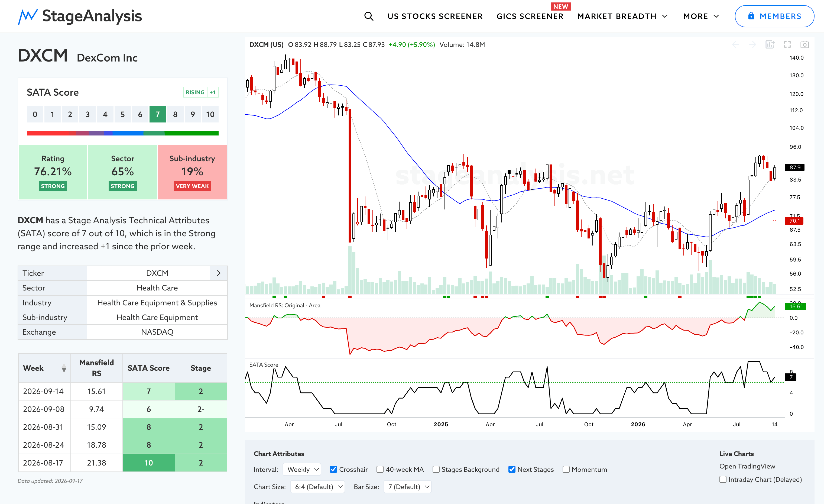Viewport: 824px width, 504px height.
Task: Open the GICS Screener menu item
Action: point(530,16)
